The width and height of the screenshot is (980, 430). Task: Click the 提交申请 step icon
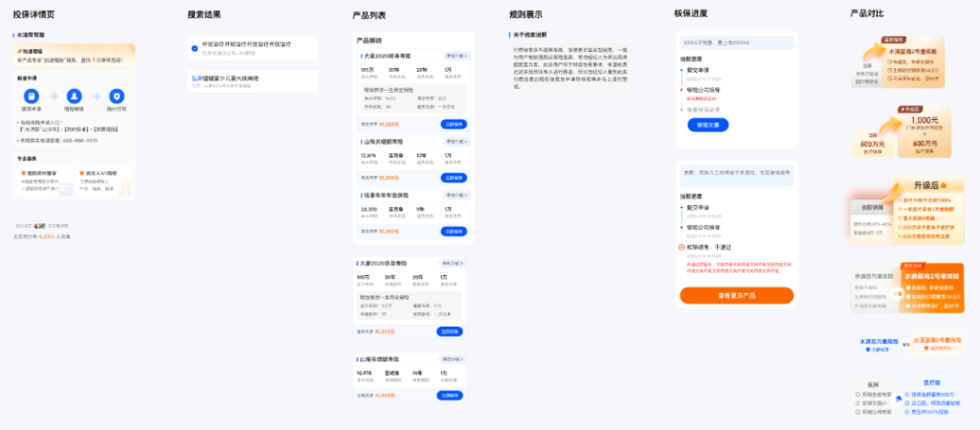[x=32, y=96]
